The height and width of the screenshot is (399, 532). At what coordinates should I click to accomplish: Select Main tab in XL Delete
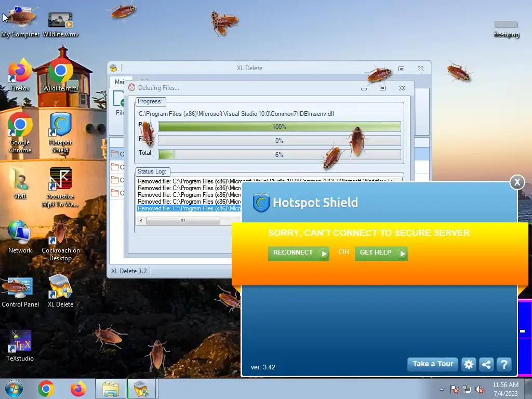pyautogui.click(x=119, y=82)
